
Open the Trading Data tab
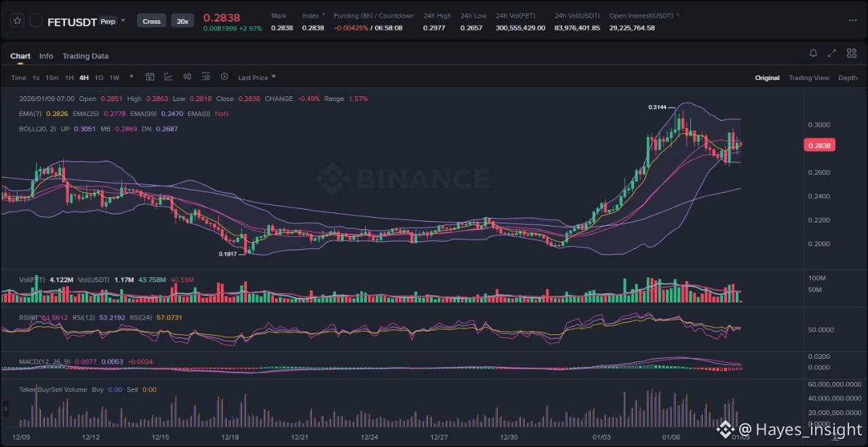(x=85, y=56)
